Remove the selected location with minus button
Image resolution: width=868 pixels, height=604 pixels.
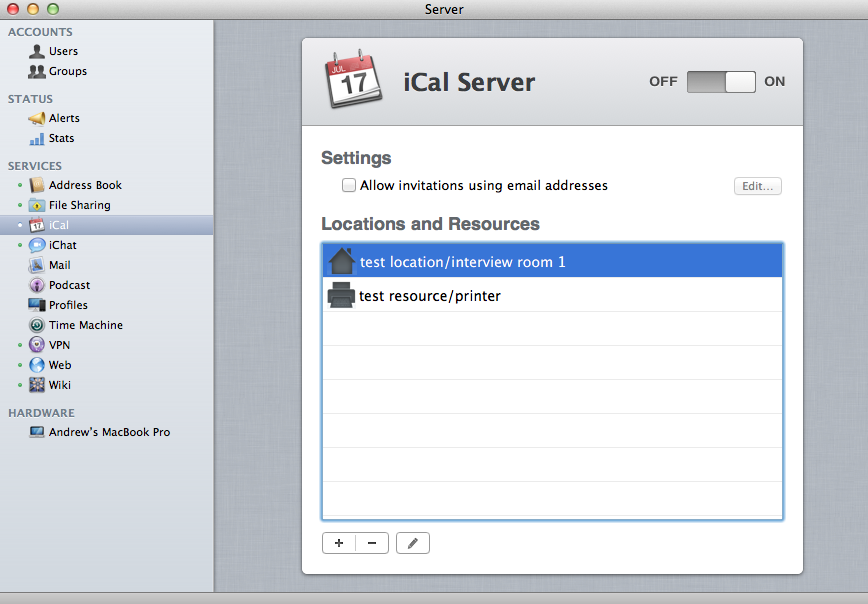pos(372,543)
